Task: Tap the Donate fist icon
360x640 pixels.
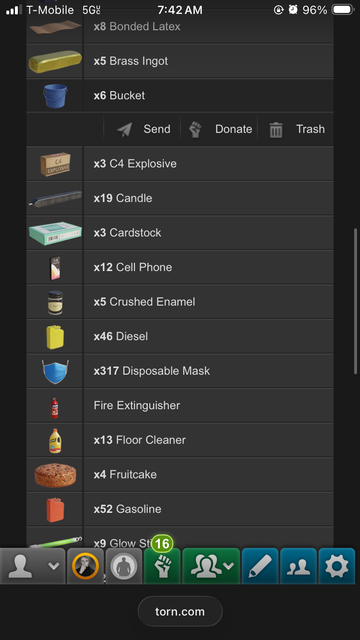Action: [x=195, y=130]
